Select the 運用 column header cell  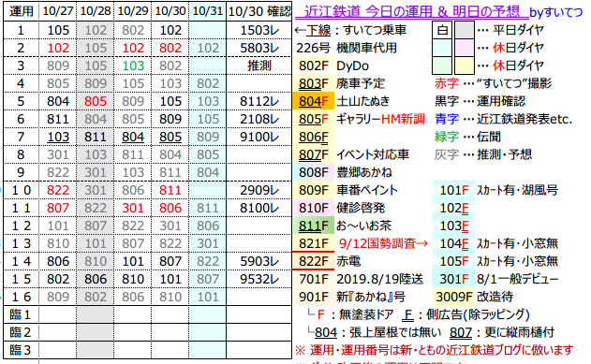(x=22, y=11)
